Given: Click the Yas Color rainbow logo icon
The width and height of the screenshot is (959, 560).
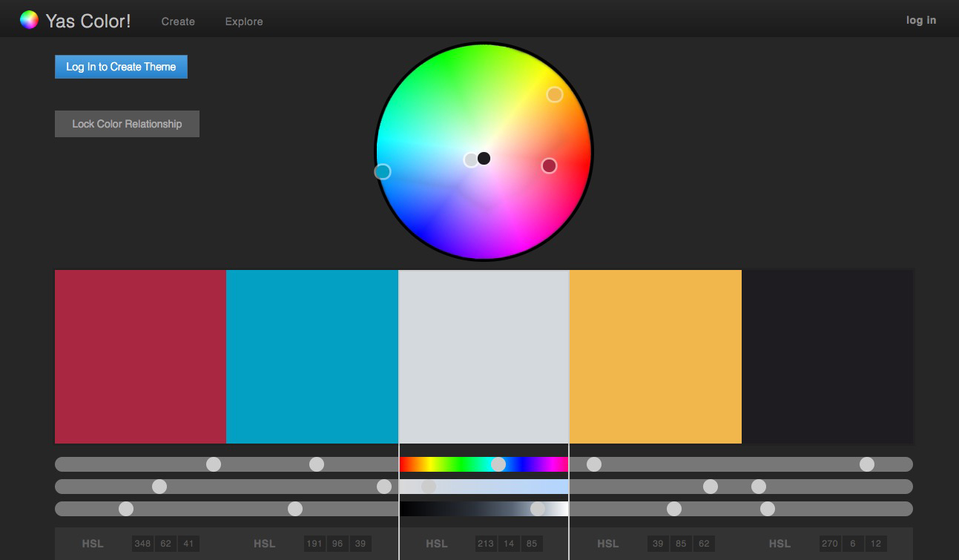Looking at the screenshot, I should (x=29, y=20).
